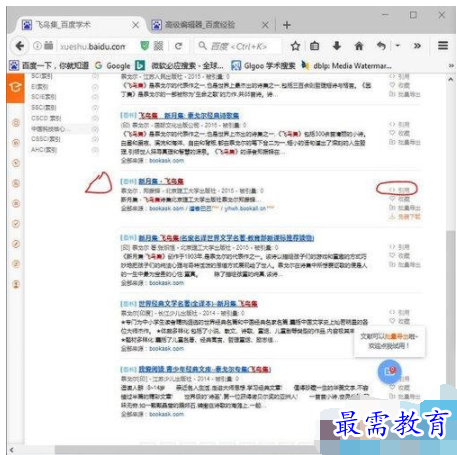Filter by the CSCD索引 index
This screenshot has width=457, height=455.
46,118
